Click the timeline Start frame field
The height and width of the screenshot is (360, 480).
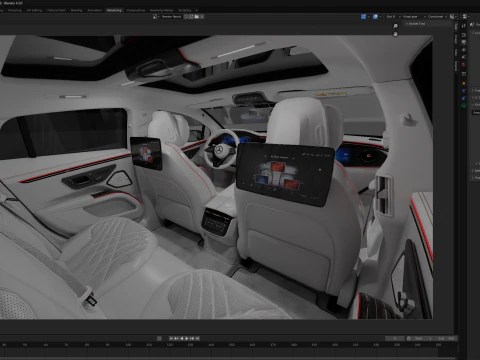(x=424, y=338)
